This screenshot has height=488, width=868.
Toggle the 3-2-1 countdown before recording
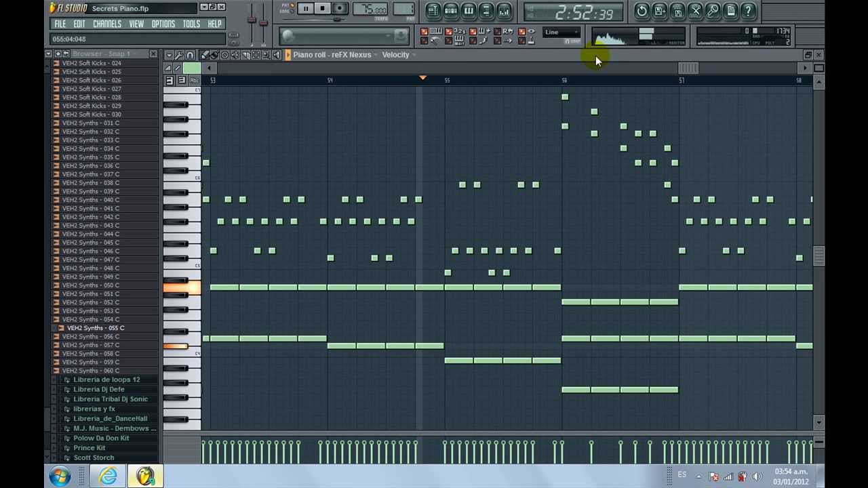(454, 31)
